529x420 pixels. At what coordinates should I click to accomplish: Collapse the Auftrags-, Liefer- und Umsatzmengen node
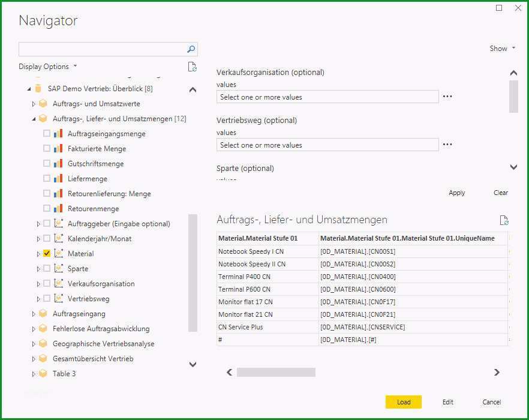(34, 119)
